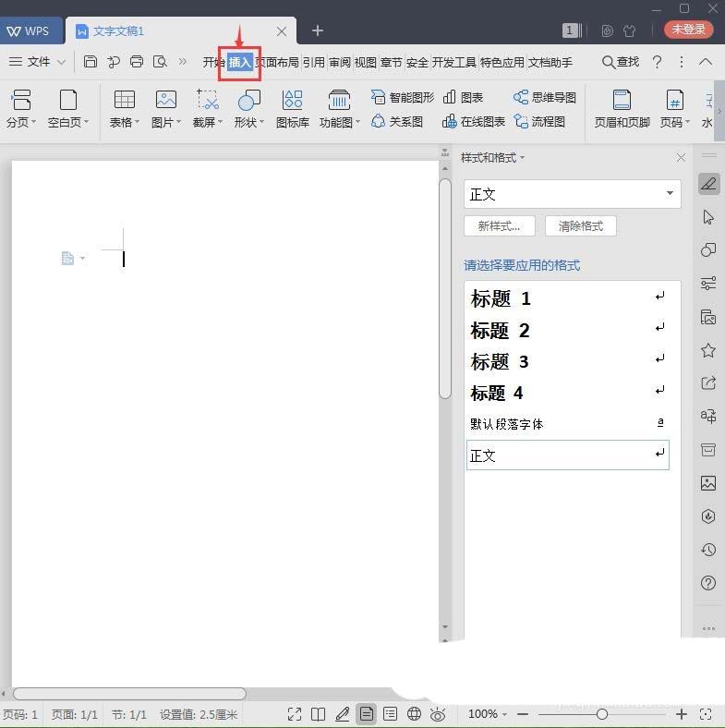Select web layout globe view in status bar
The width and height of the screenshot is (725, 728).
point(414,714)
